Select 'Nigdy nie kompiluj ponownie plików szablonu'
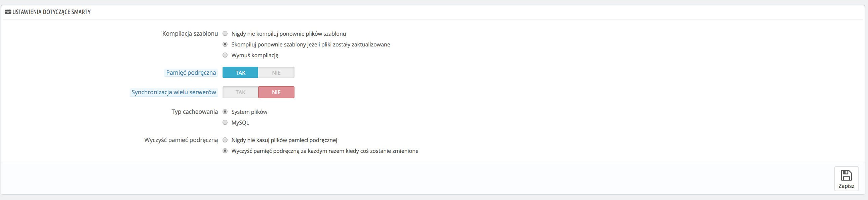 (225, 34)
